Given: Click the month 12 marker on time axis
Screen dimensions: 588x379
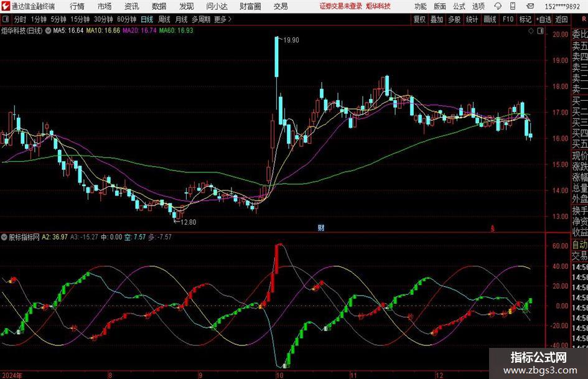Looking at the screenshot, I should click(x=439, y=375).
